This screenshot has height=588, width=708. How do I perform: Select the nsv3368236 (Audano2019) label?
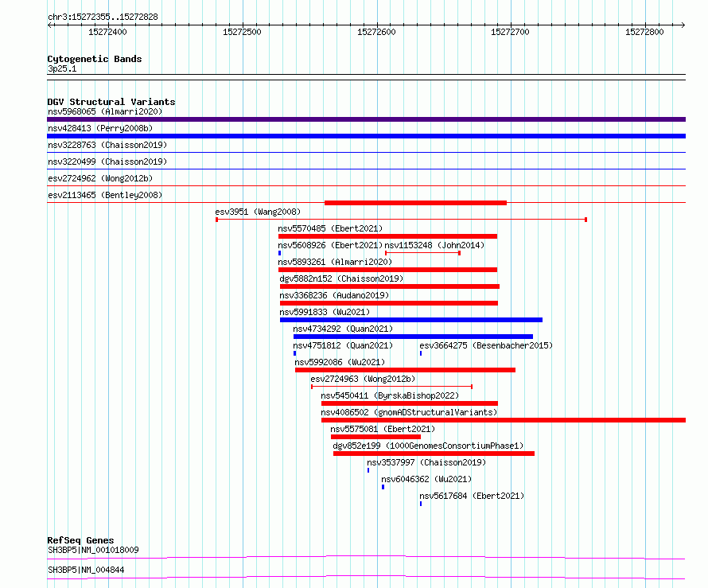pyautogui.click(x=334, y=295)
